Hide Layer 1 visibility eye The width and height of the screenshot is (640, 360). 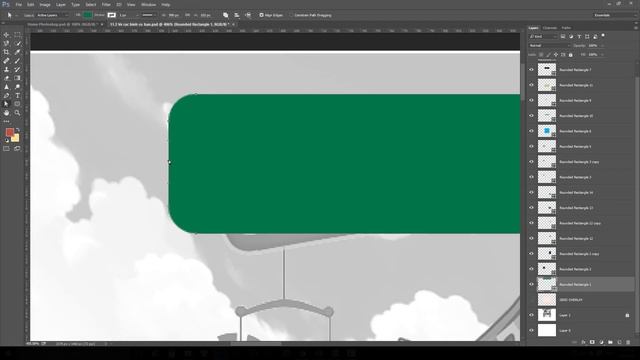(x=531, y=315)
